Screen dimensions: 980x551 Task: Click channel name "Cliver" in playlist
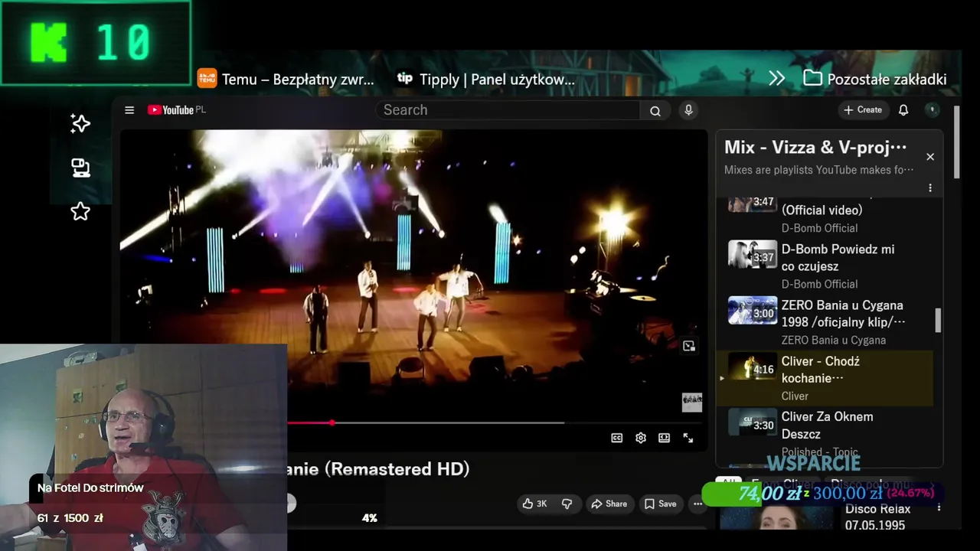click(x=795, y=396)
